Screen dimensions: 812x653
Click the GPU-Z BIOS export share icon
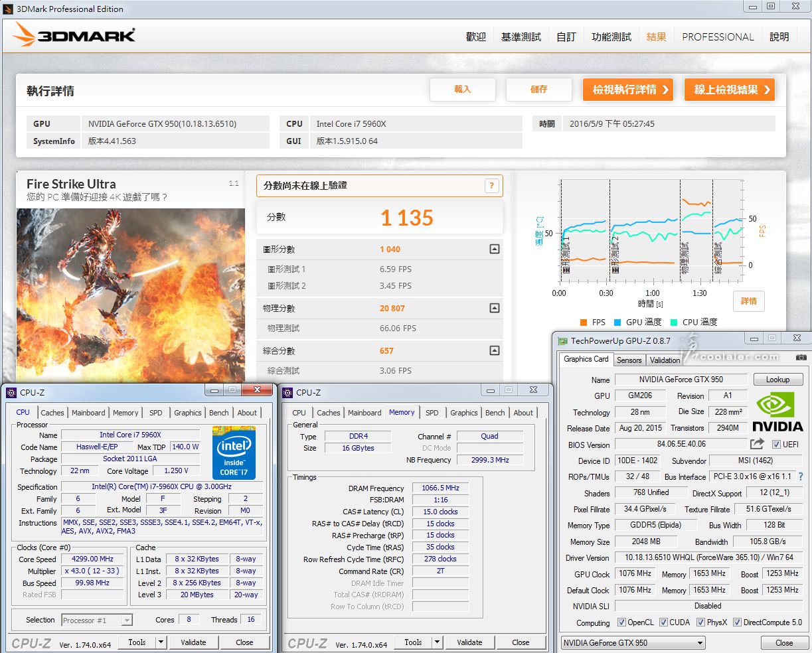(757, 444)
